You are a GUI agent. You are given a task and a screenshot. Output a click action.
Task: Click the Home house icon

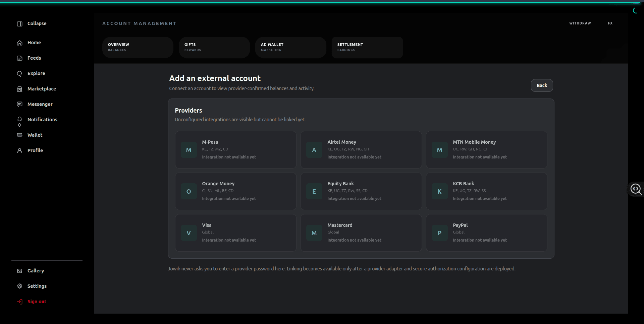pyautogui.click(x=20, y=43)
